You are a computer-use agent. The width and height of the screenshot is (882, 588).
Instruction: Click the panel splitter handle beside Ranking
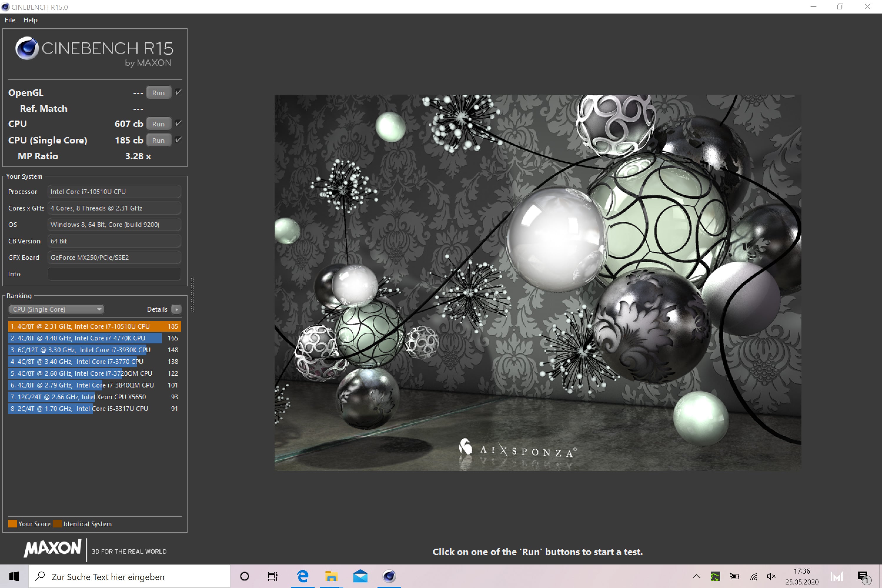point(193,295)
